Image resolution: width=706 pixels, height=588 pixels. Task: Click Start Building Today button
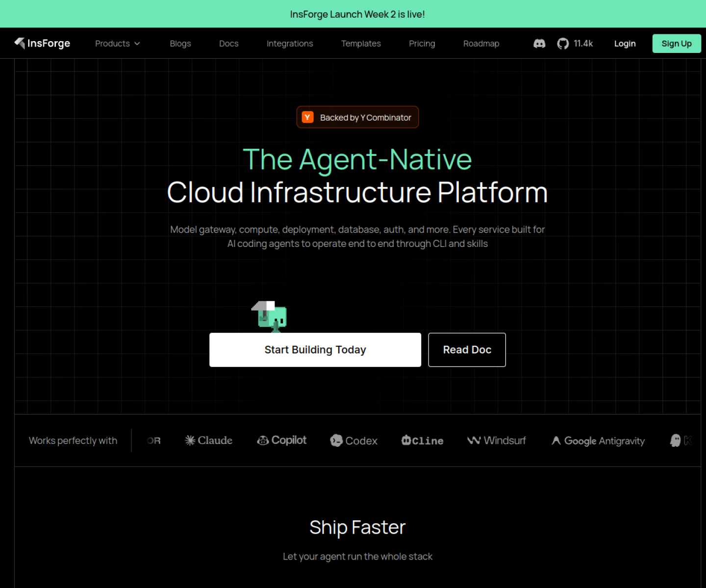315,350
